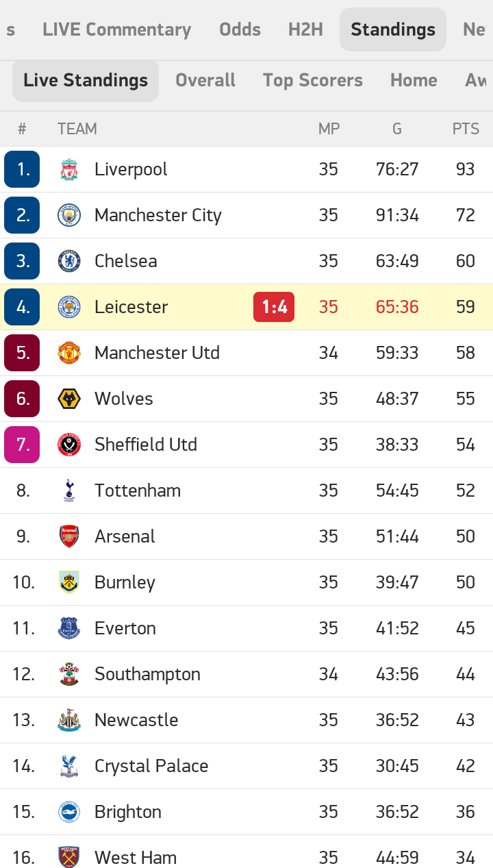The height and width of the screenshot is (868, 493).
Task: Click the Chelsea club crest
Action: point(69,261)
